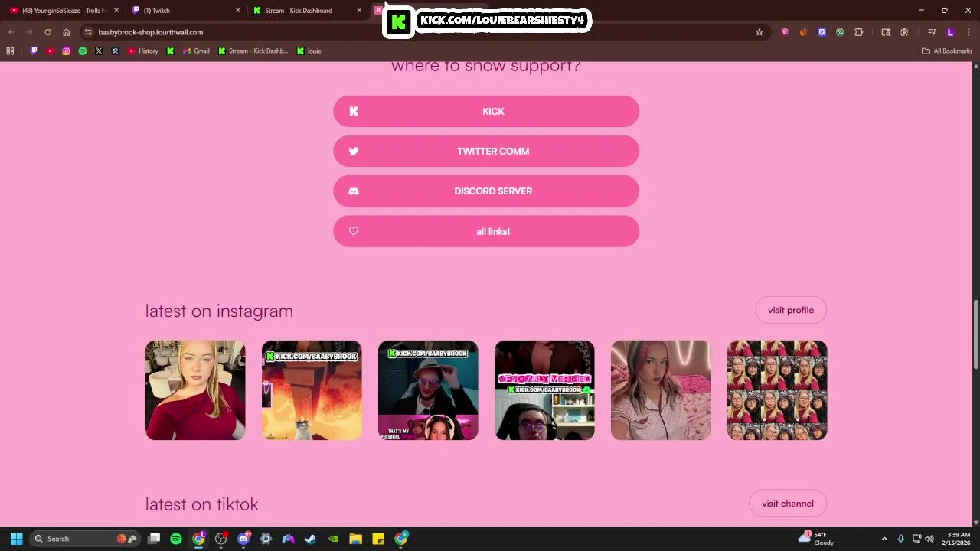980x551 pixels.
Task: Open the first YouTube bookmark icon
Action: (x=50, y=51)
